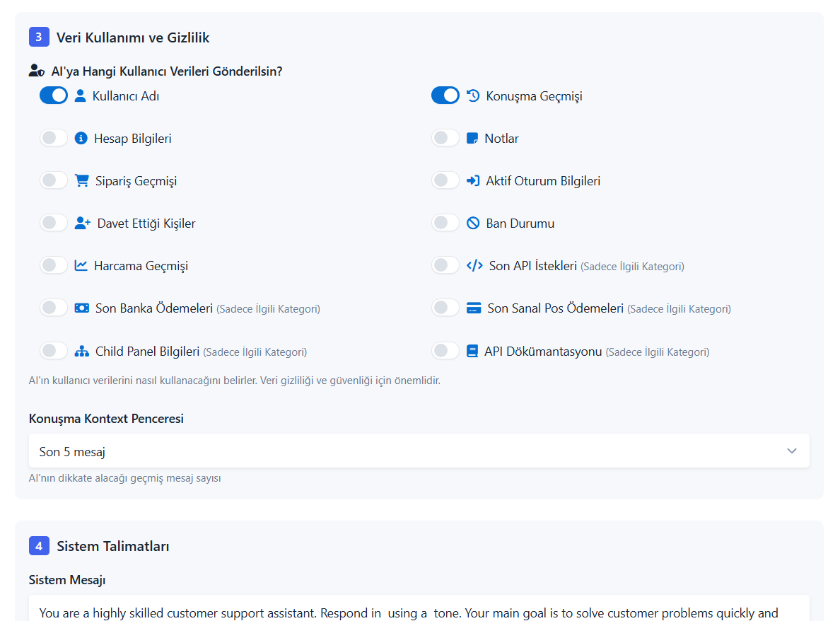The width and height of the screenshot is (840, 621).
Task: Enable the Aktif Oturum Bilgileri switch
Action: coord(445,180)
